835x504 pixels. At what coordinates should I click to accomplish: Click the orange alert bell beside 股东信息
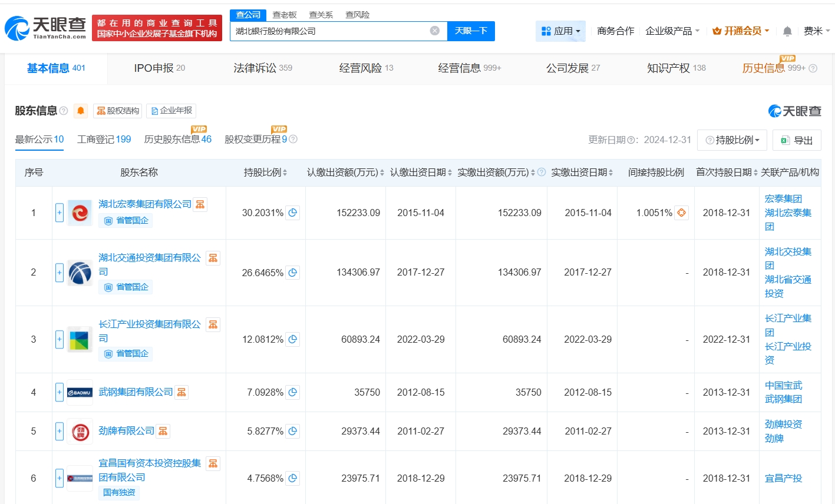[81, 111]
